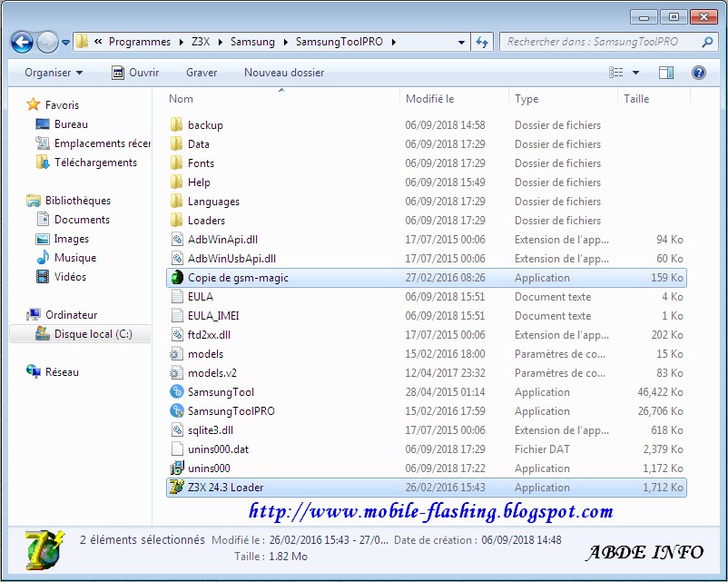Click Ouvrir in the toolbar

[135, 73]
